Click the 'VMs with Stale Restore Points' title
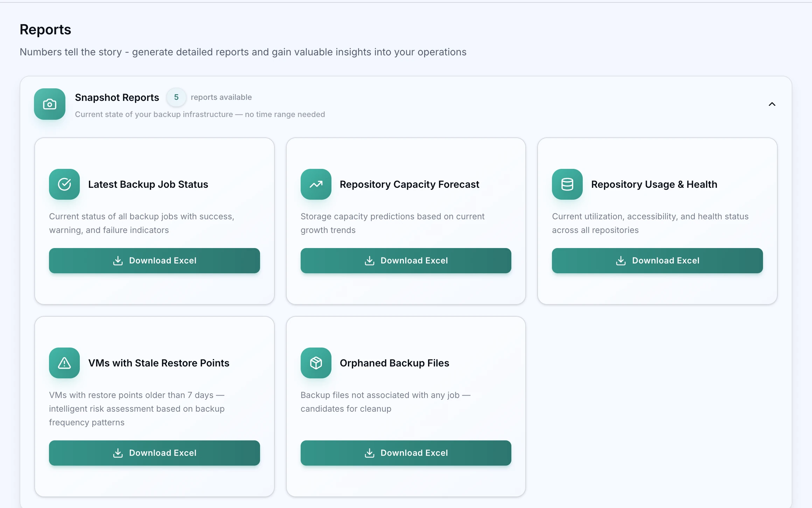Screen dimensions: 812x508 click(x=159, y=363)
